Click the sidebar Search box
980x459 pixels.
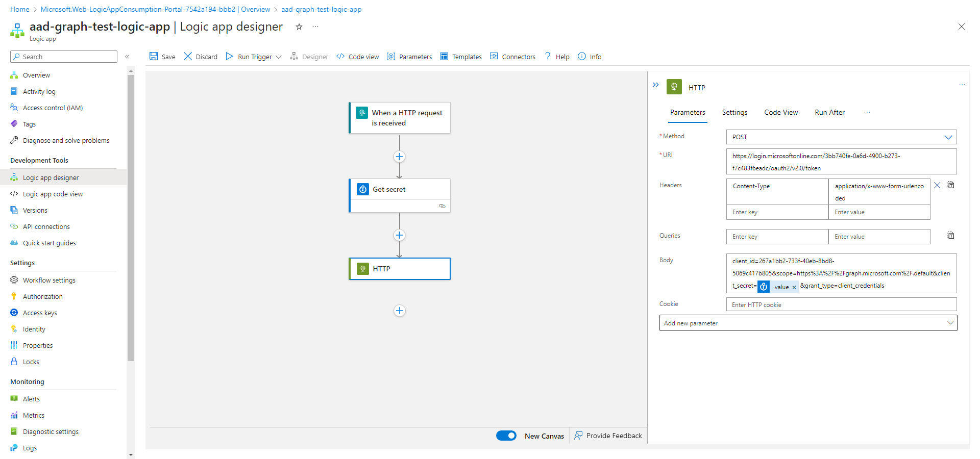[x=64, y=57]
